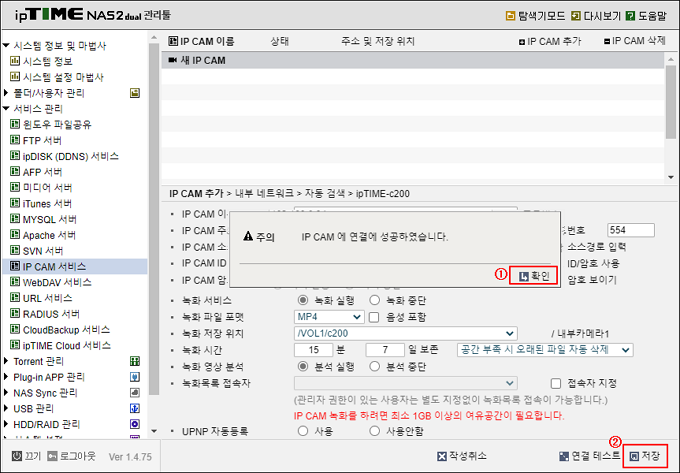Image resolution: width=680 pixels, height=473 pixels.
Task: Click the 확인 button in the alert dialog
Action: (x=533, y=276)
